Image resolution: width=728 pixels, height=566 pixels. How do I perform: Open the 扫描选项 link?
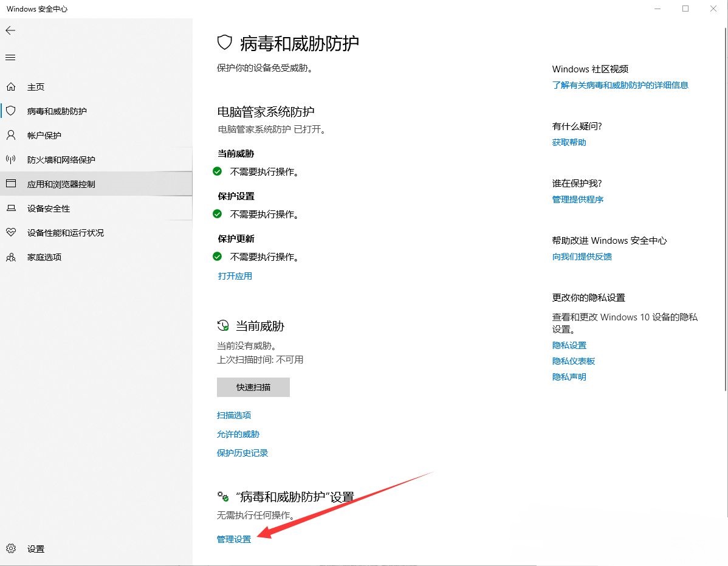[234, 415]
